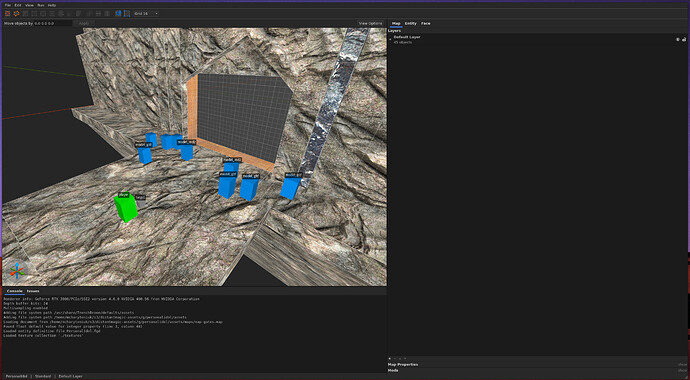Click the Apply button
The width and height of the screenshot is (690, 380).
84,23
